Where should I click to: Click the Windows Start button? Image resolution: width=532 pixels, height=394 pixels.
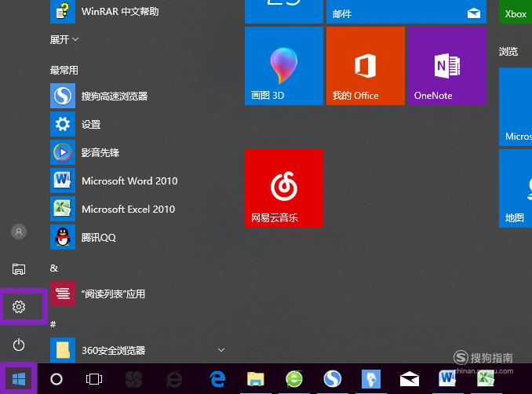19,379
